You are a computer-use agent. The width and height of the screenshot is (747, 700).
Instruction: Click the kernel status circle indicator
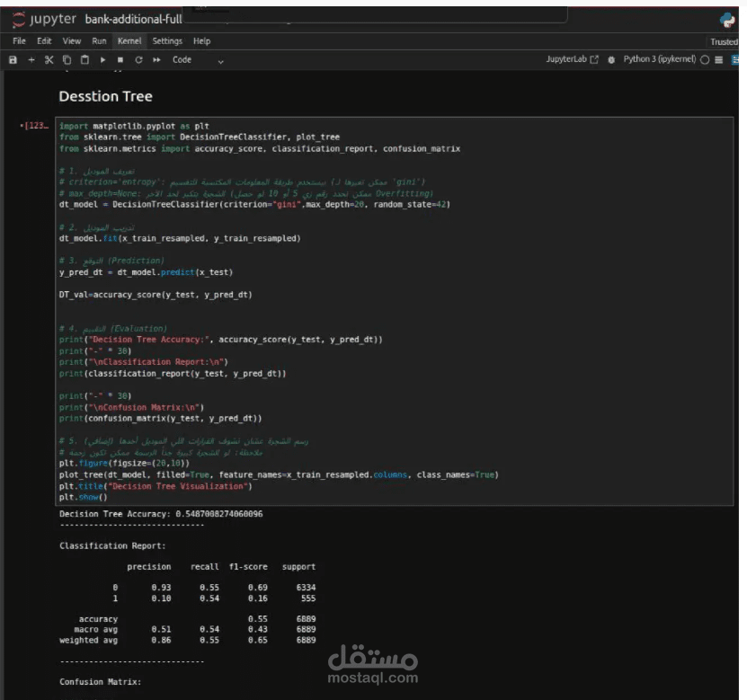pyautogui.click(x=705, y=59)
